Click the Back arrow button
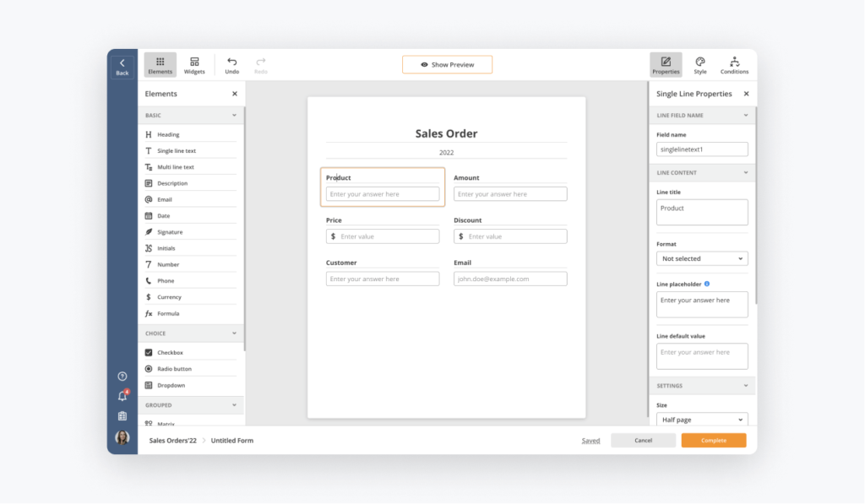The width and height of the screenshot is (865, 504). click(122, 66)
